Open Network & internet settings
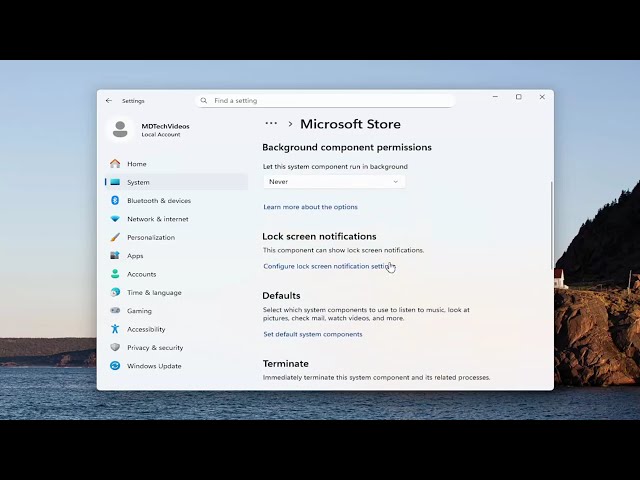This screenshot has width=640, height=480. click(176, 219)
